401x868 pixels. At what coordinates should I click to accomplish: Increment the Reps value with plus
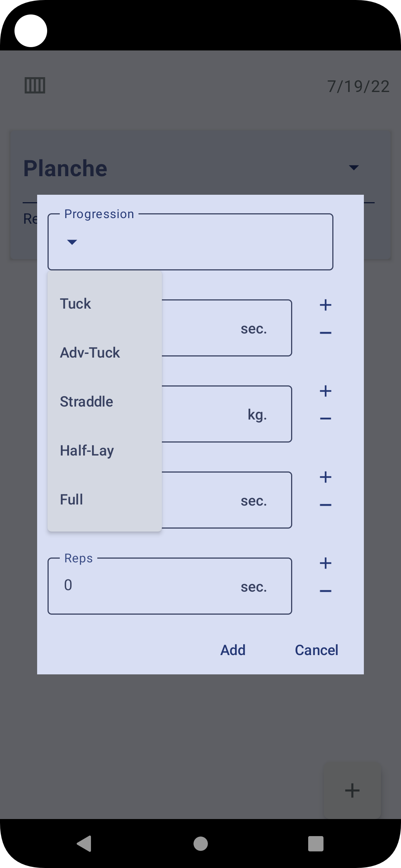[326, 563]
